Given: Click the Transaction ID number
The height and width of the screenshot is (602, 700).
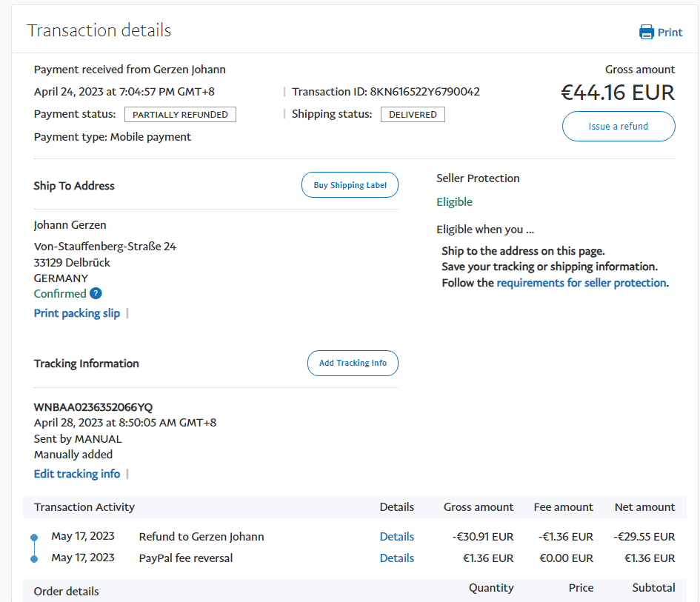Looking at the screenshot, I should [x=424, y=92].
